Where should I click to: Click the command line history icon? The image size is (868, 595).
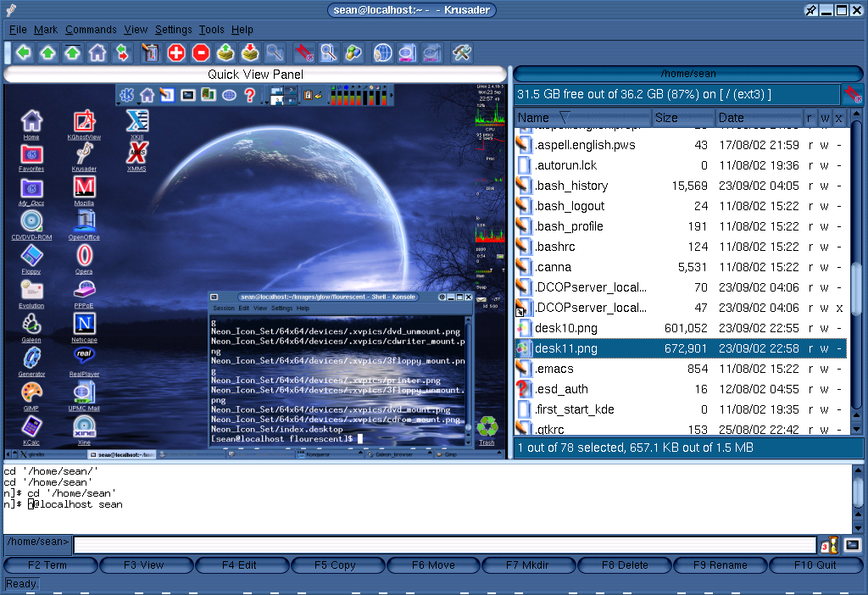point(829,546)
